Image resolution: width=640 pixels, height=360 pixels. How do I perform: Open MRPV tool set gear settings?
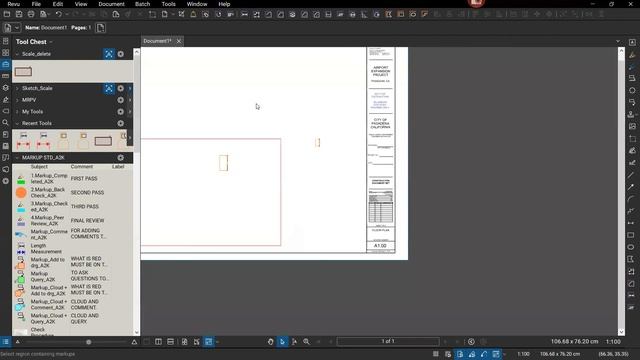[120, 100]
